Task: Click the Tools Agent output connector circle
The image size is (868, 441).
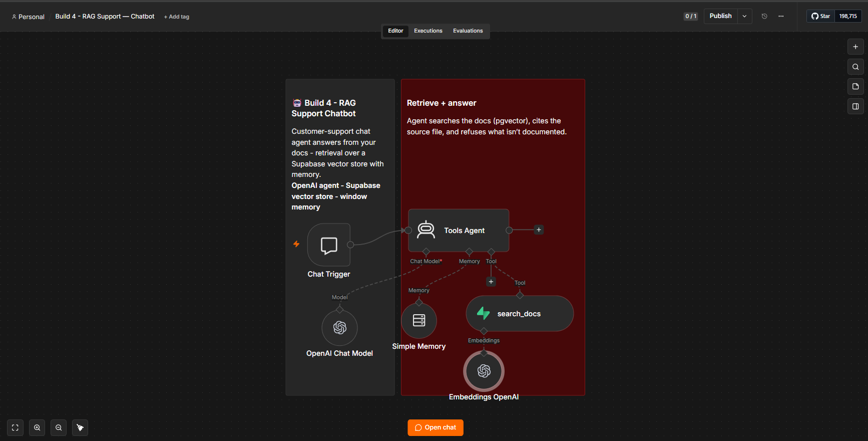Action: pyautogui.click(x=509, y=230)
